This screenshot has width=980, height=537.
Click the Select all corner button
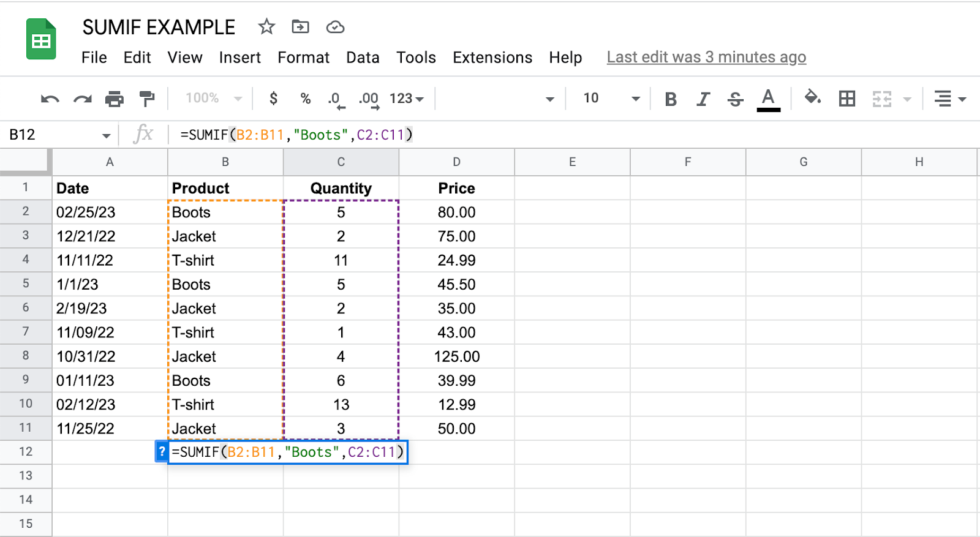point(24,161)
